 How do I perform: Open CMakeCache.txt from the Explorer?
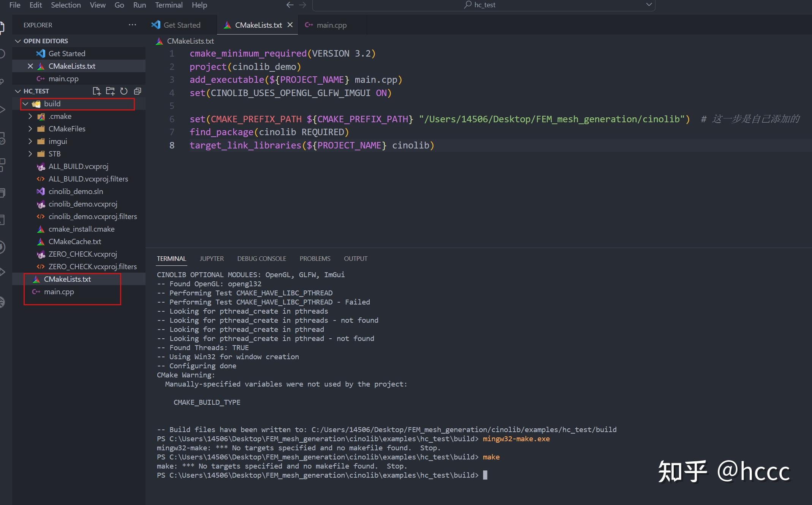(75, 241)
